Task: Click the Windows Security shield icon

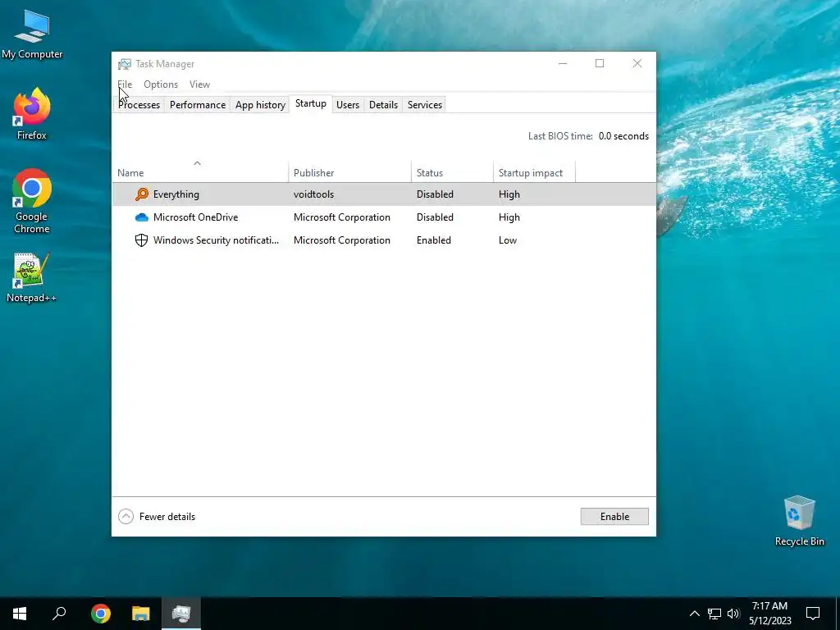Action: coord(141,240)
